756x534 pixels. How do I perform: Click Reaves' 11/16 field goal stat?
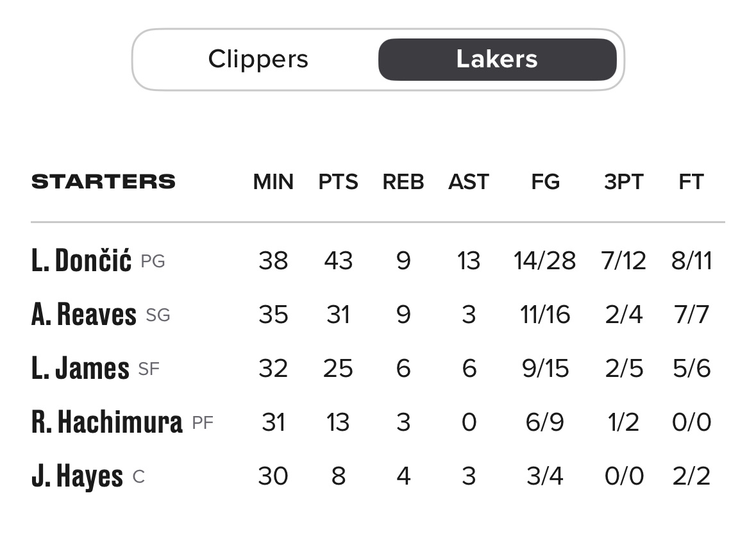click(545, 315)
